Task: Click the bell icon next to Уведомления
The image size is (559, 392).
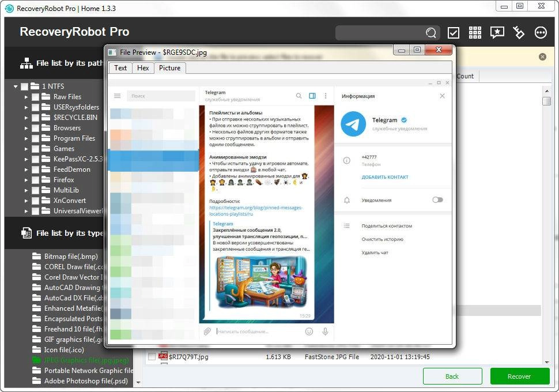Action: tap(346, 200)
